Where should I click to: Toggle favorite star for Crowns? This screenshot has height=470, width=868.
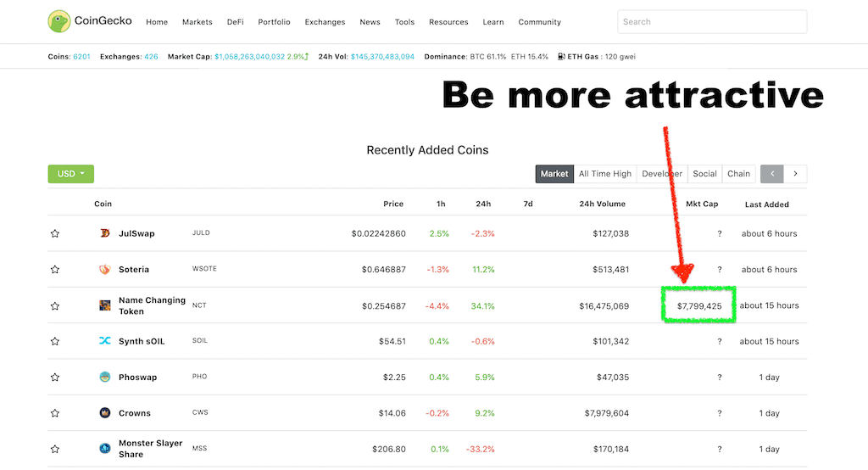[55, 413]
